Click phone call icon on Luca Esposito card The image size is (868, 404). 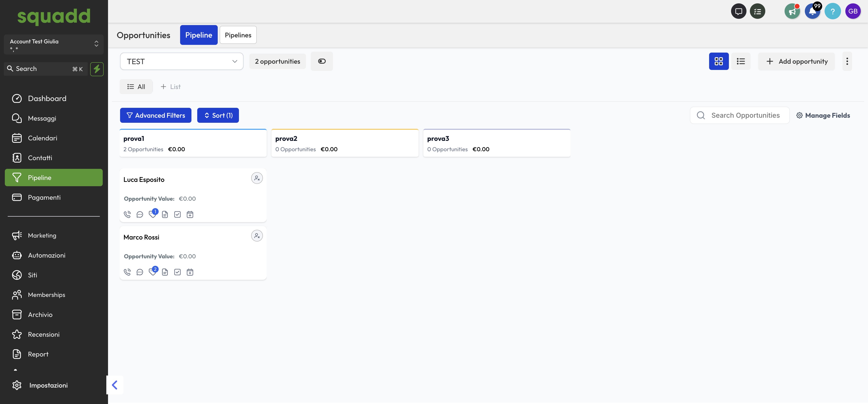[127, 214]
